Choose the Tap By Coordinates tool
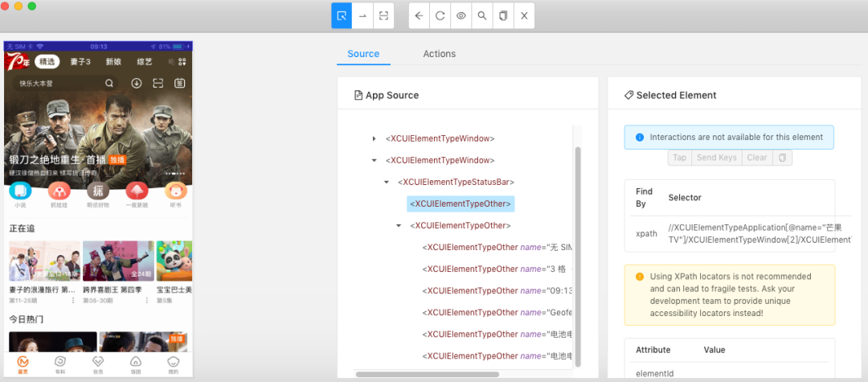The image size is (868, 382). (384, 15)
